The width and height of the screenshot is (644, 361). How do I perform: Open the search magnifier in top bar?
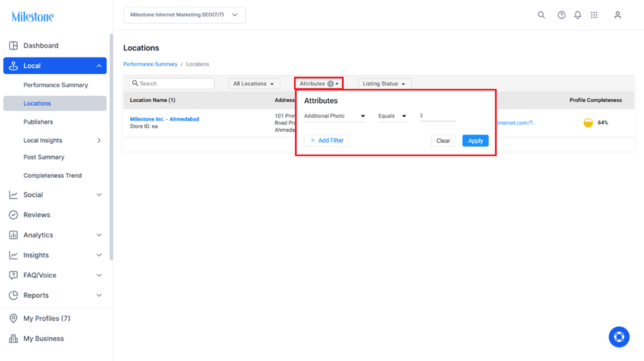[542, 15]
